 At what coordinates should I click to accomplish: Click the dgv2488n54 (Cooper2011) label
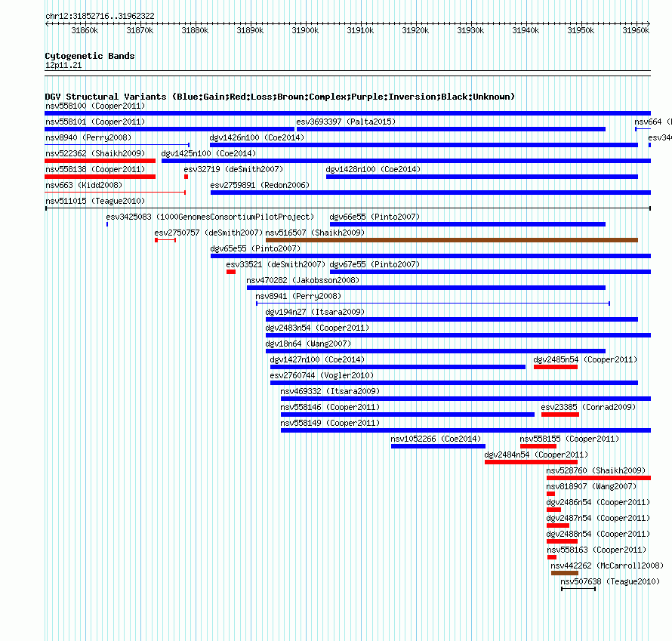598,534
